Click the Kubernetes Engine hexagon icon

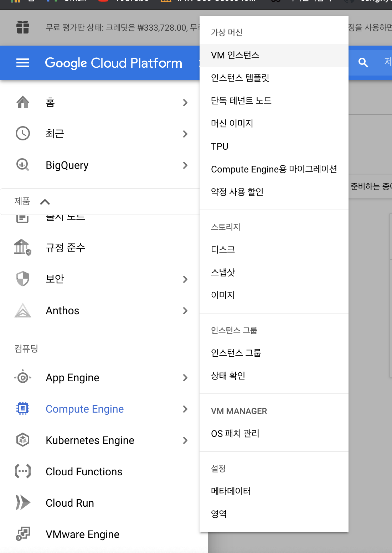pos(23,440)
